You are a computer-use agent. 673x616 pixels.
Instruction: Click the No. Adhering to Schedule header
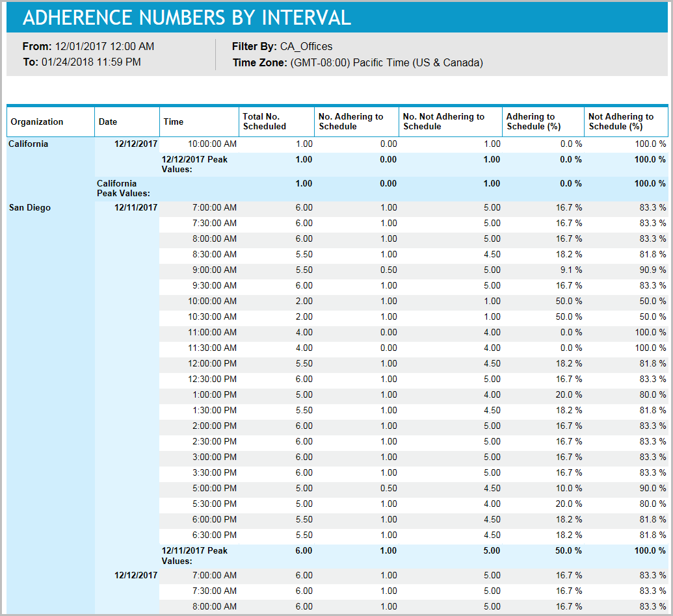(x=348, y=122)
